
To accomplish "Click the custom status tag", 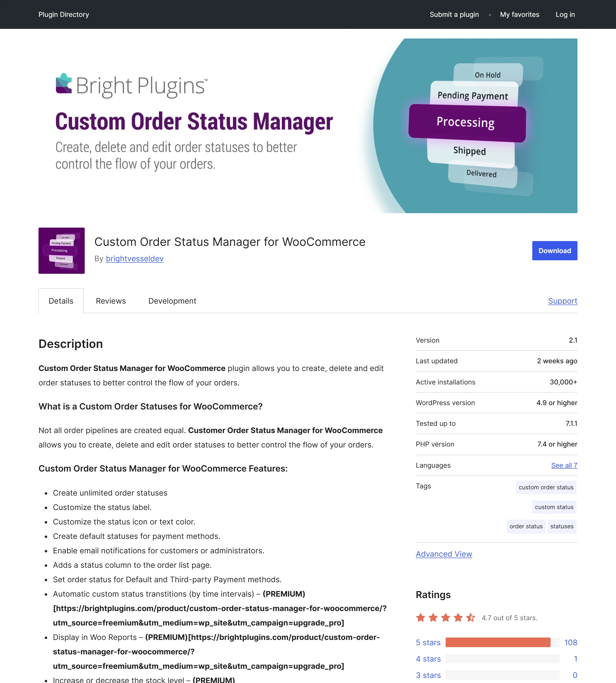I will (x=554, y=507).
